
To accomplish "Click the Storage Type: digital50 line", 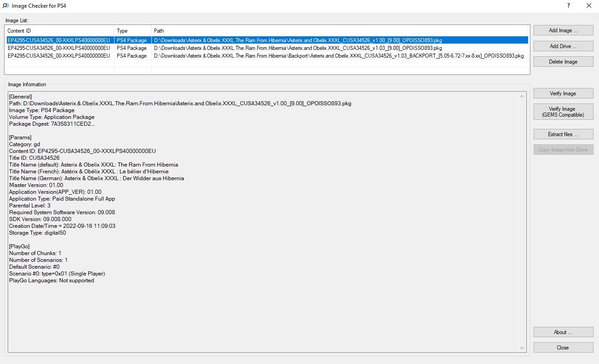I will 38,233.
